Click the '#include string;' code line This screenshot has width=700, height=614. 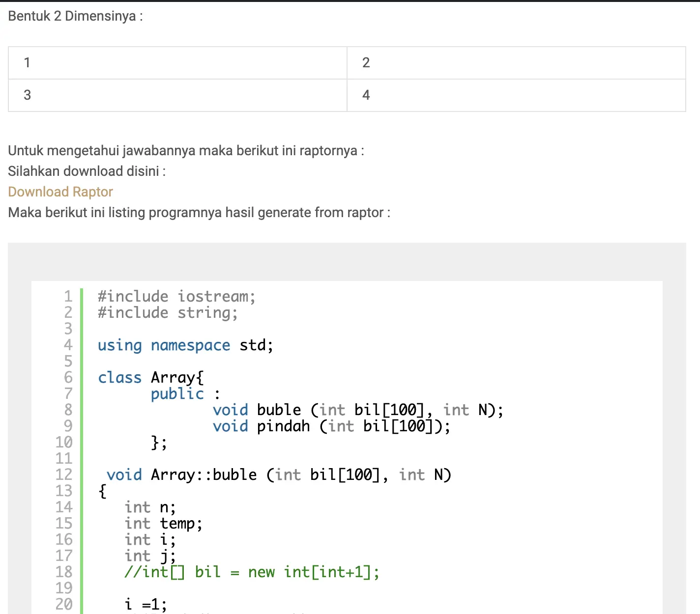coord(168,312)
